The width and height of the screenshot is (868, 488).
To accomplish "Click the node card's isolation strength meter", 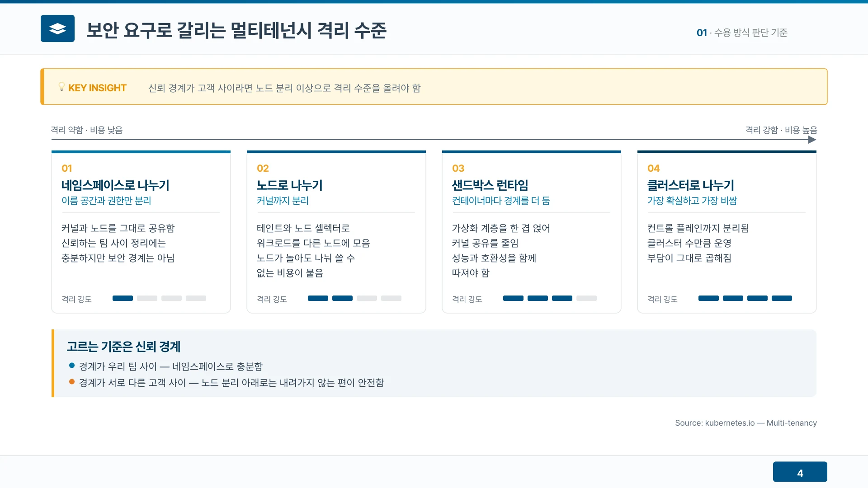I will 354,298.
